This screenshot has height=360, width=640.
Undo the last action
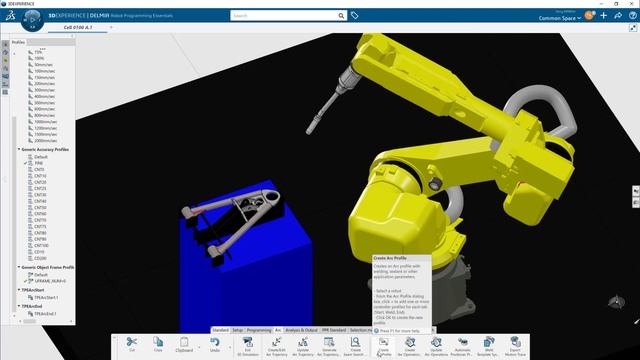(x=215, y=344)
